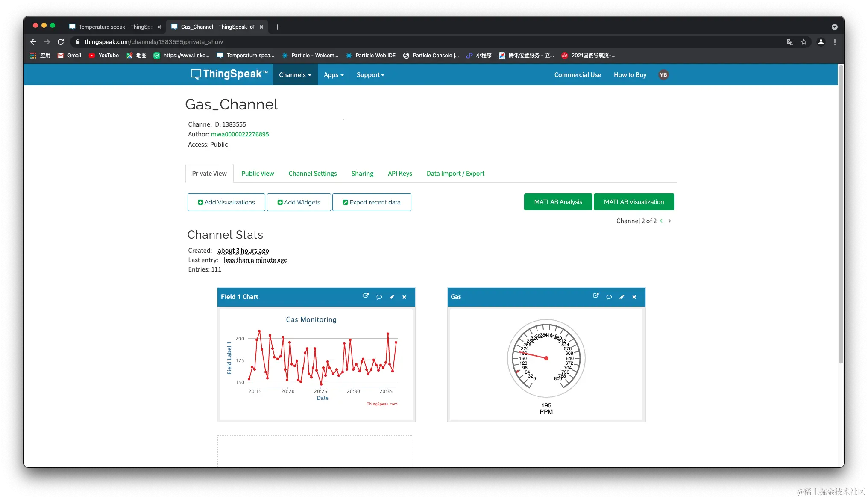868x499 pixels.
Task: Expand the Channels dropdown menu
Action: (295, 75)
